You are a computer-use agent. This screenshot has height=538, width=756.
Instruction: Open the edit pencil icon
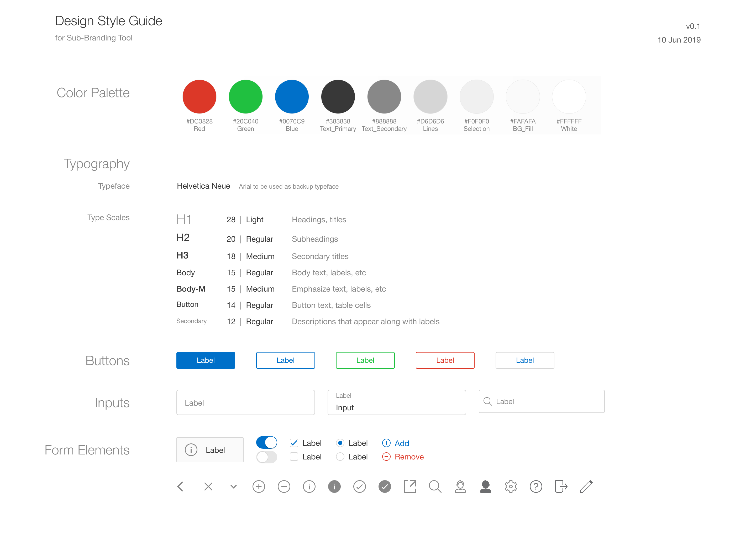[586, 486]
